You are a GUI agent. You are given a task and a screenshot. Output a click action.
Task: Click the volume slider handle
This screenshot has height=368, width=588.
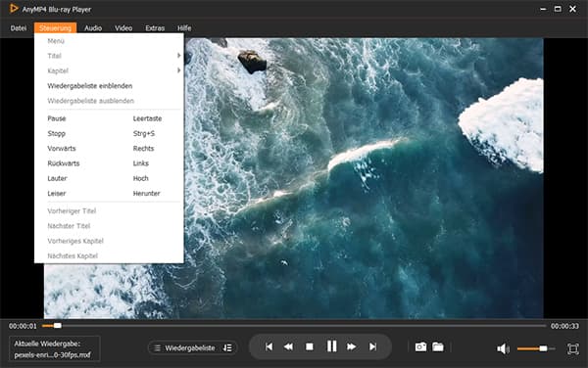[x=543, y=348]
